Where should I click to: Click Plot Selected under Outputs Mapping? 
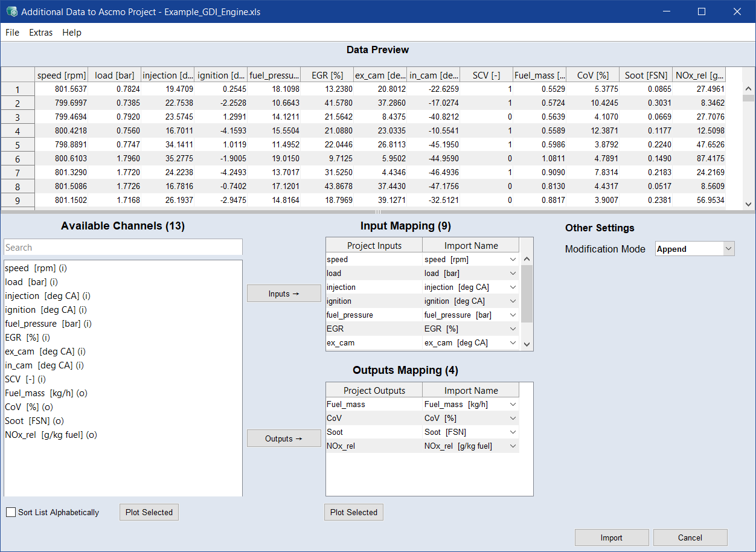(354, 512)
